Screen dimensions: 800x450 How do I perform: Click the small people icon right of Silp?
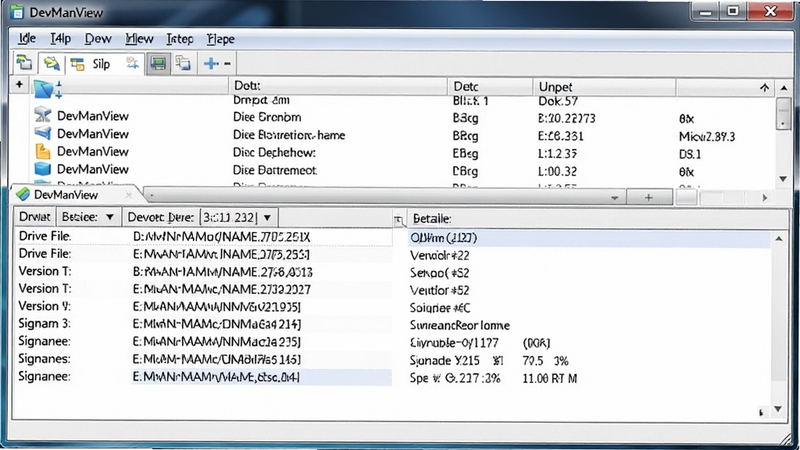tap(133, 63)
